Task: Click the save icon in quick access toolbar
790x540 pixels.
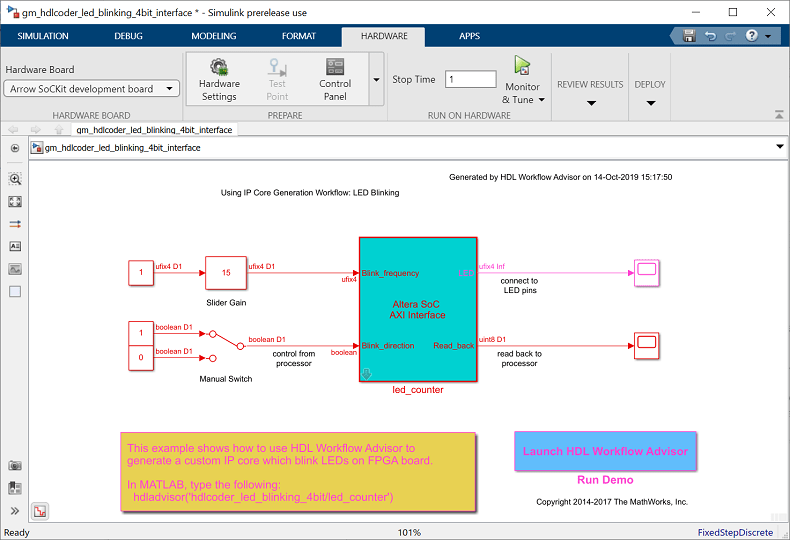Action: click(689, 36)
